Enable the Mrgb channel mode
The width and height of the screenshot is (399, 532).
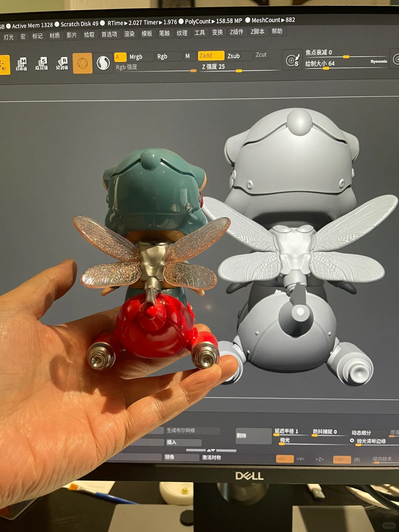(x=140, y=57)
